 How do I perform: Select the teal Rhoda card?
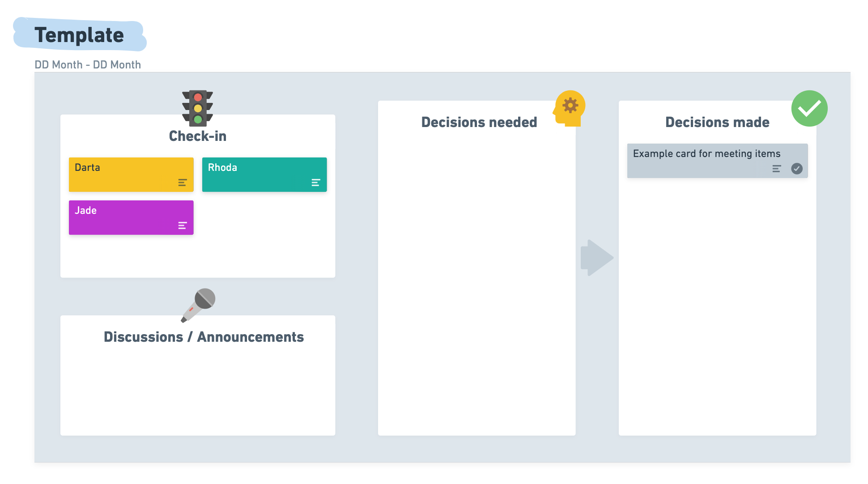[x=260, y=174]
